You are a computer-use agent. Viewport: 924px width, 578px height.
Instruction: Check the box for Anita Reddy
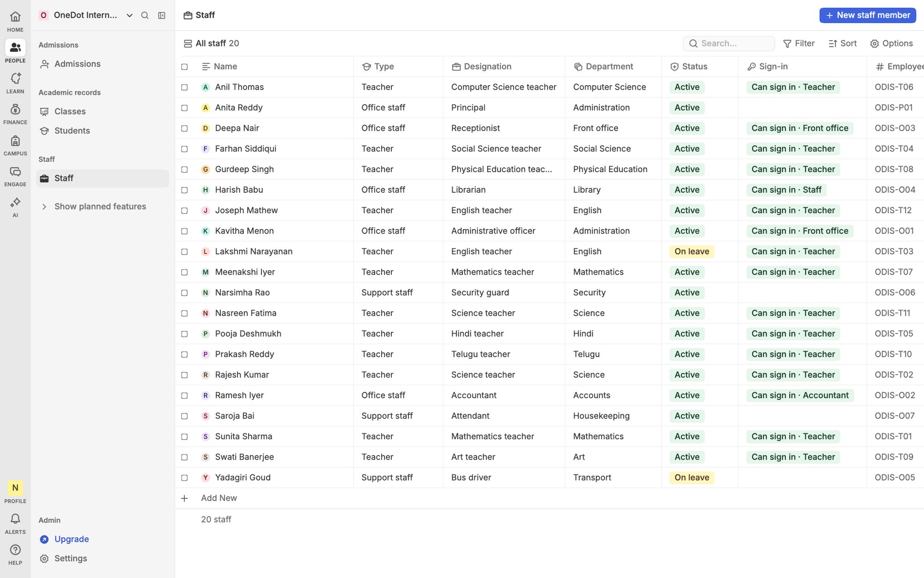[x=184, y=108]
